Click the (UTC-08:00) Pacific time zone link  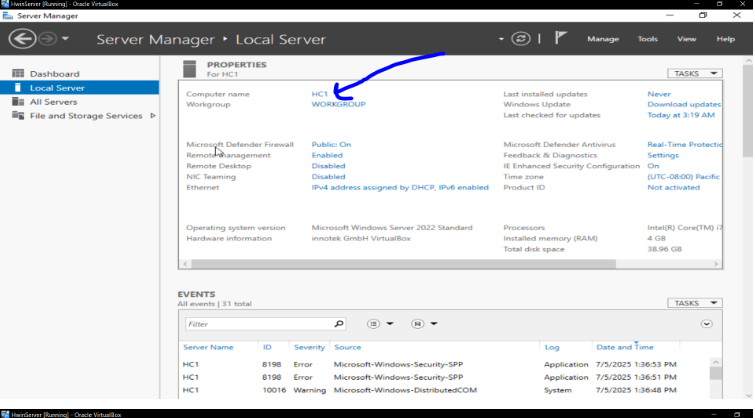[684, 177]
